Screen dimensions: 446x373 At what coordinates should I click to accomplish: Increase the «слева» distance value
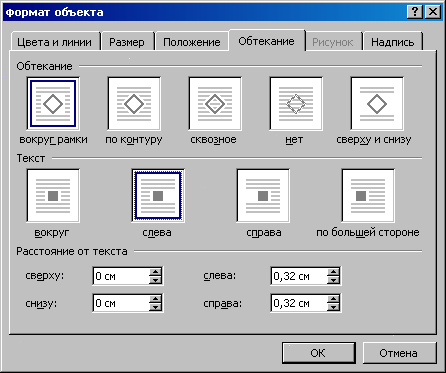[333, 272]
